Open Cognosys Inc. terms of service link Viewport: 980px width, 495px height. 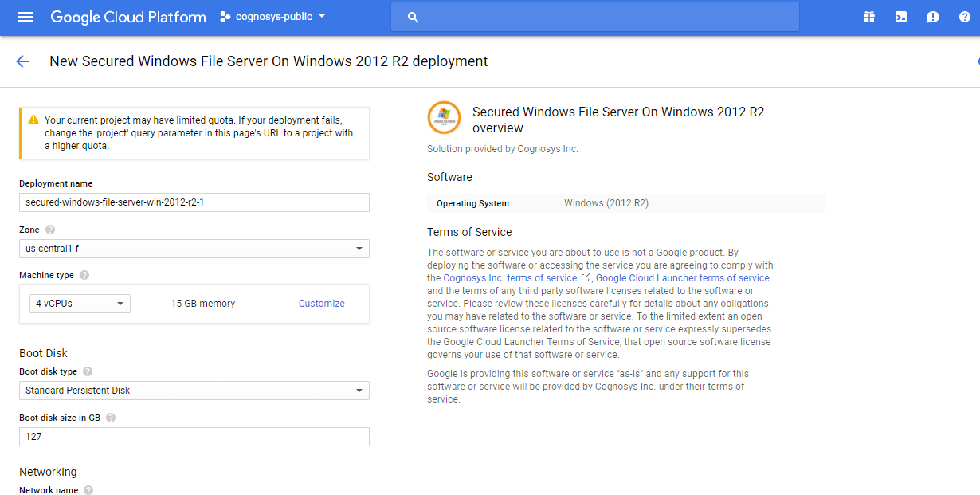pyautogui.click(x=510, y=278)
